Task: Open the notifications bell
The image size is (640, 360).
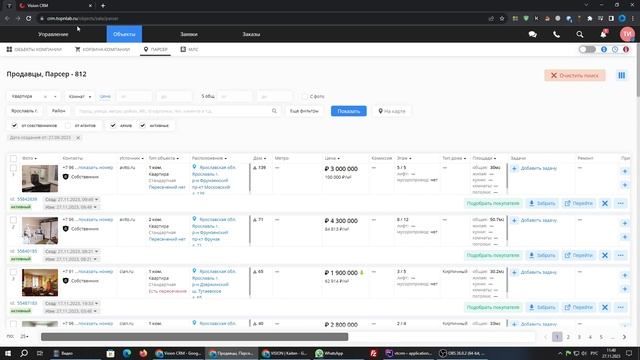Action: 604,34
